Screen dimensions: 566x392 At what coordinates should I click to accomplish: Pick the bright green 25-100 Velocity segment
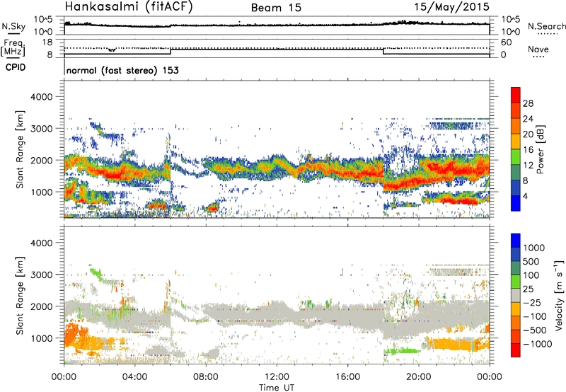pos(516,281)
